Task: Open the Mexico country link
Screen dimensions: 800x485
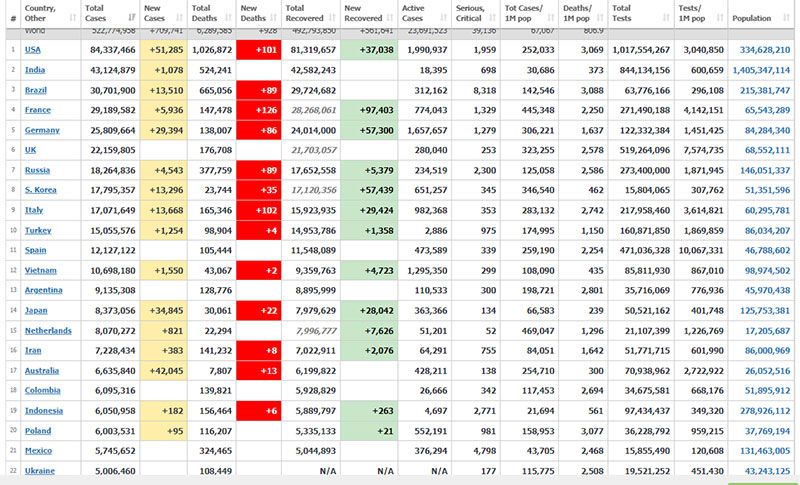Action: pyautogui.click(x=38, y=451)
